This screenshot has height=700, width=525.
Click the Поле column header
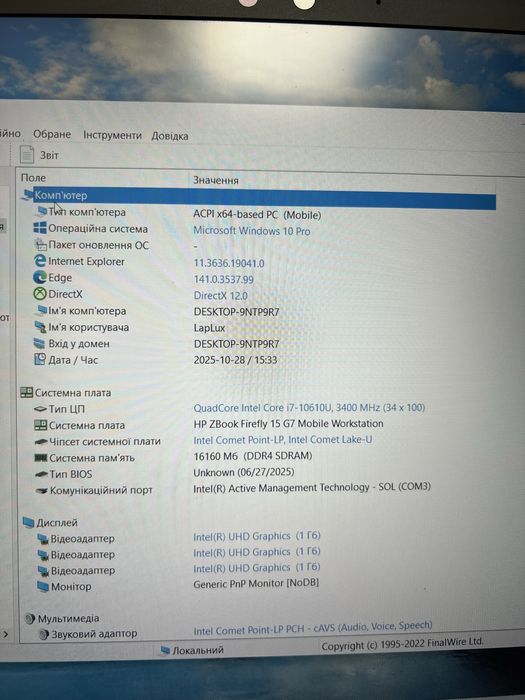33,178
